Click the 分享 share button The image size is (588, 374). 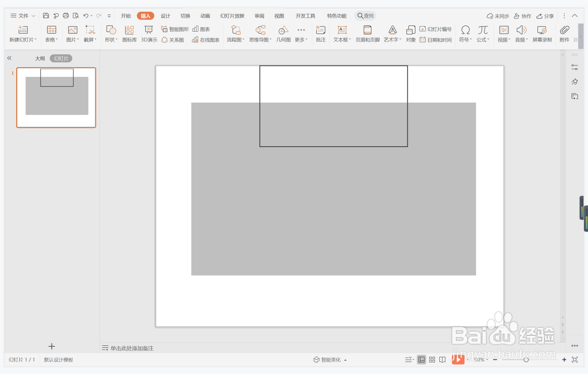[x=545, y=16]
